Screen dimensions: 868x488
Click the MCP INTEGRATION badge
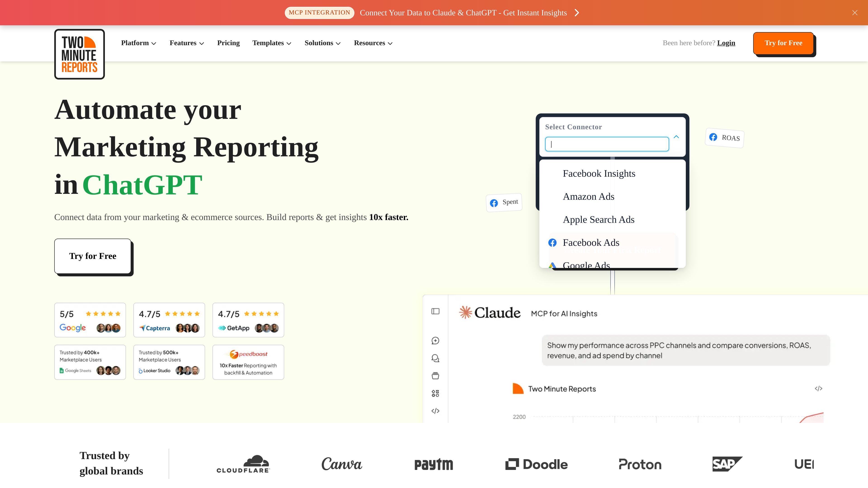(319, 13)
